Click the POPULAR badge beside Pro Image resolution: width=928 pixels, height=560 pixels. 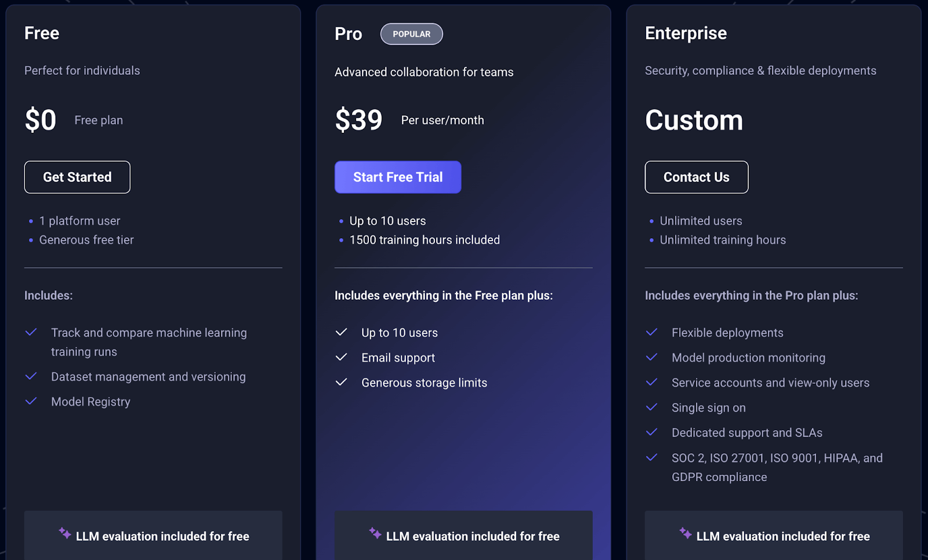coord(411,34)
